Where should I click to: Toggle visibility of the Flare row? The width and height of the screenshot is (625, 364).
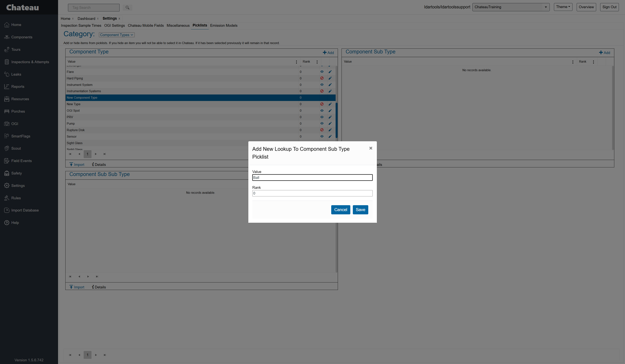322,72
